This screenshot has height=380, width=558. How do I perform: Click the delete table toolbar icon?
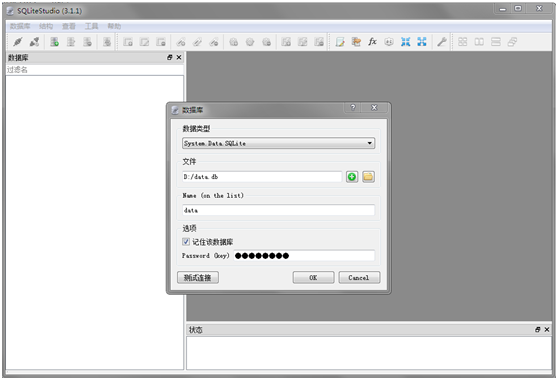(x=161, y=42)
